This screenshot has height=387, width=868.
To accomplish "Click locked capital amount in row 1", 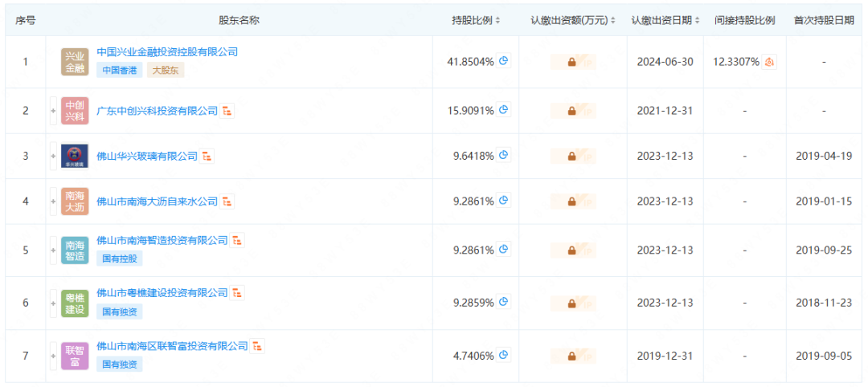I will coord(572,62).
